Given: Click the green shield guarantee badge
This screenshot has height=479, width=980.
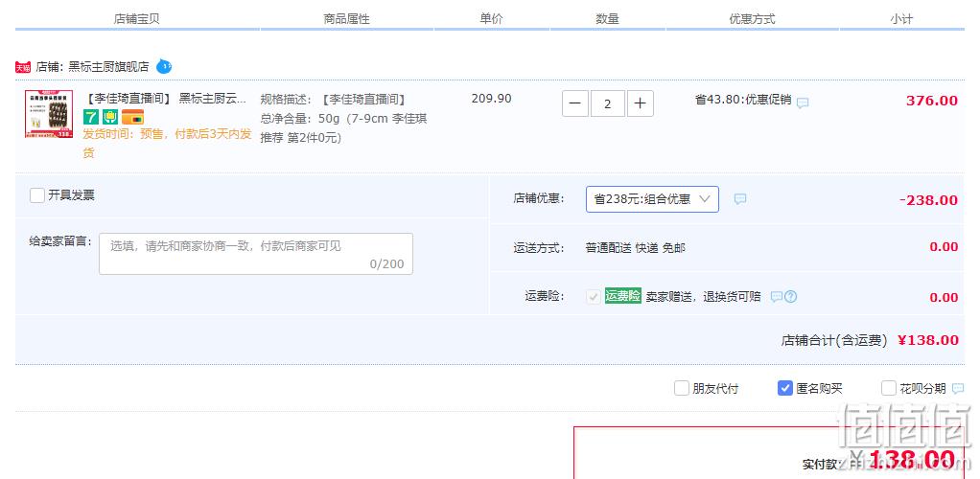Looking at the screenshot, I should point(110,116).
